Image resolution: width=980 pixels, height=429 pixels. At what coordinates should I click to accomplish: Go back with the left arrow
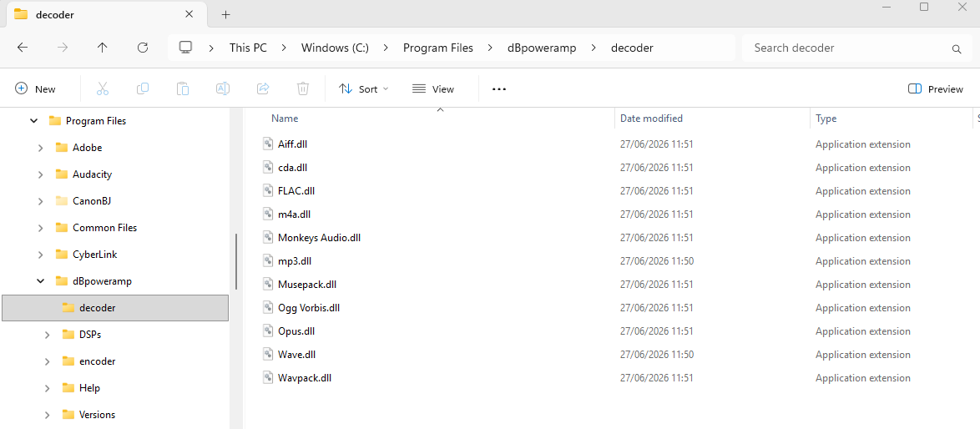pos(23,48)
